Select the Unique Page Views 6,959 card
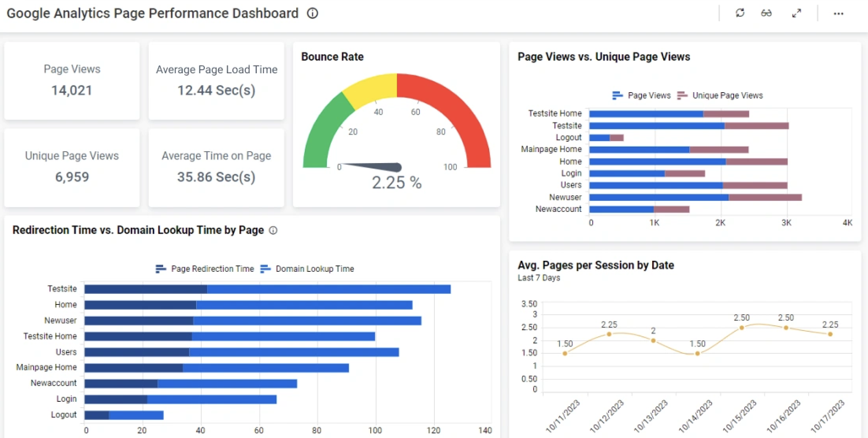The image size is (868, 438). (x=72, y=167)
